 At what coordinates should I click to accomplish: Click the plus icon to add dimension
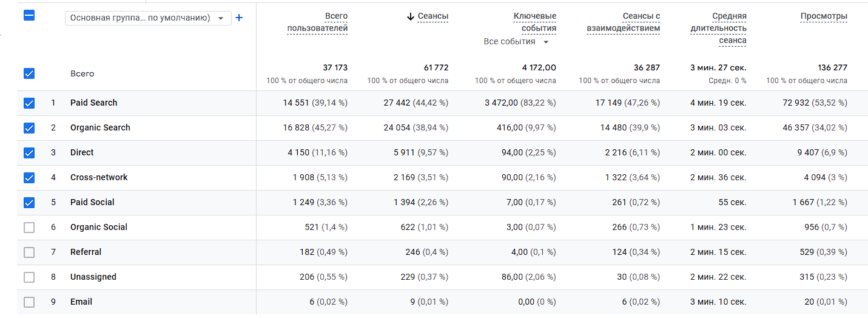tap(239, 18)
